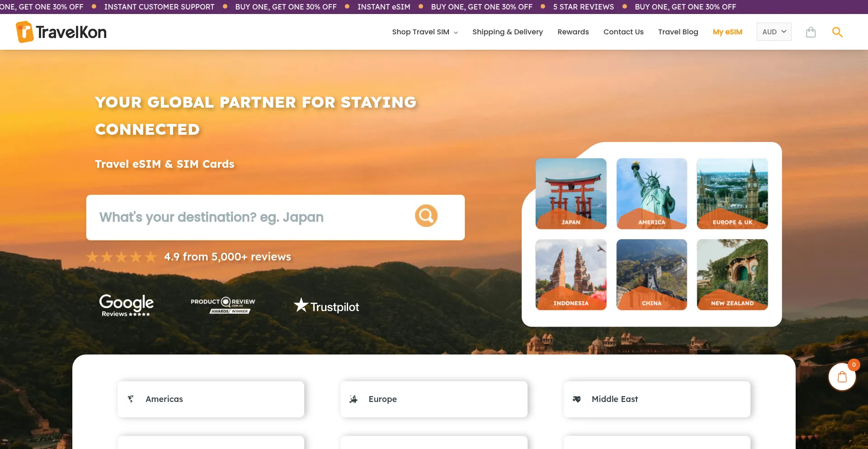
Task: Click the Trustpilot star logo
Action: click(326, 306)
